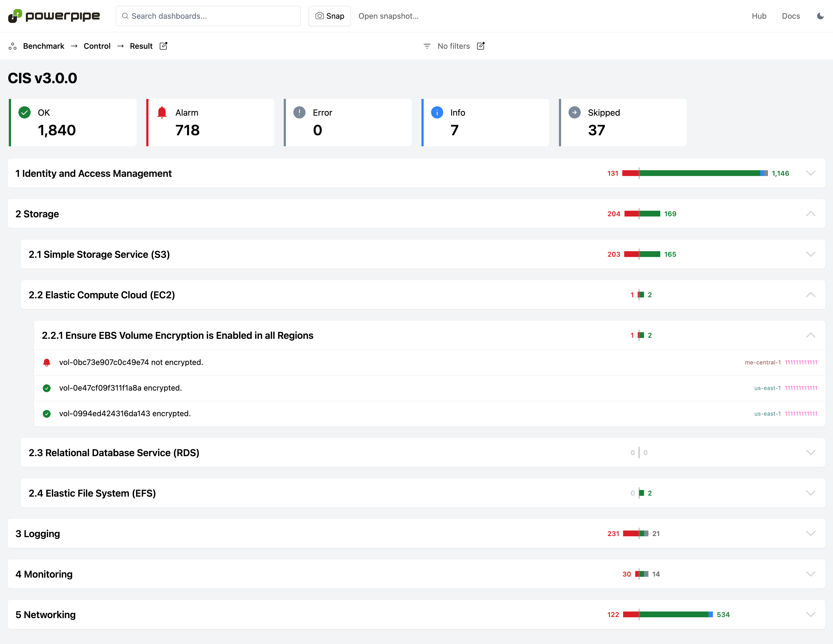Screen dimensions: 833x644
Task: Click the Benchmark grouping label
Action: point(44,46)
